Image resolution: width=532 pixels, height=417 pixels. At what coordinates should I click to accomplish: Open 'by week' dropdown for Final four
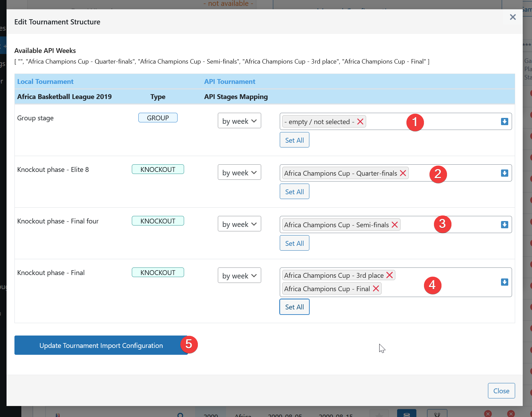(x=240, y=224)
